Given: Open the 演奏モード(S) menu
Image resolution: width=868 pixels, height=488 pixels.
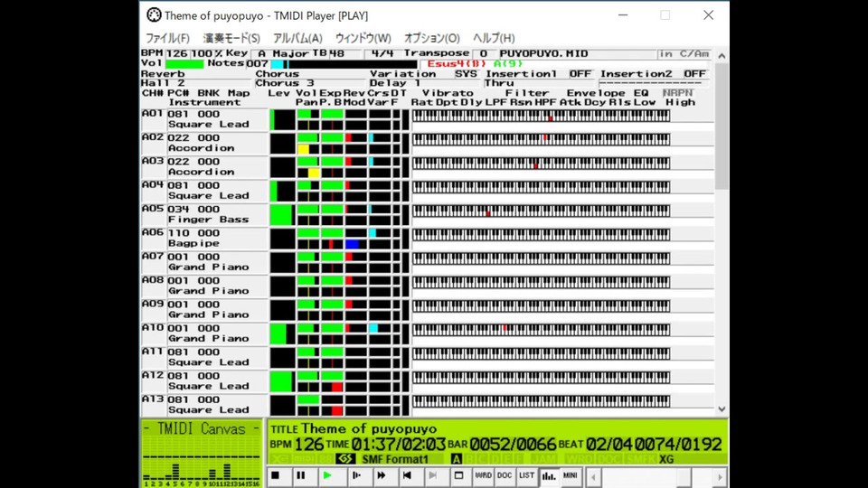Looking at the screenshot, I should pyautogui.click(x=231, y=38).
